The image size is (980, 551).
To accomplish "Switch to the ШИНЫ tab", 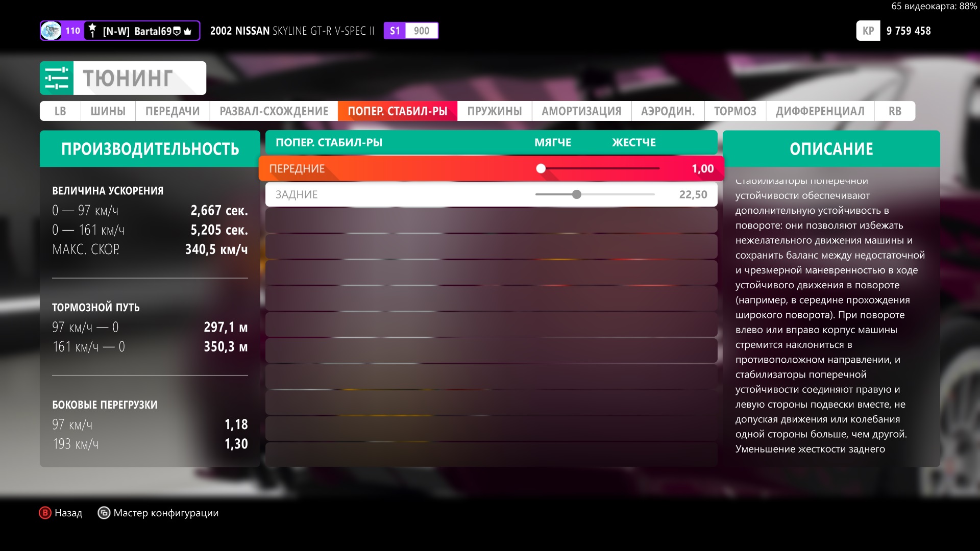I will click(108, 111).
